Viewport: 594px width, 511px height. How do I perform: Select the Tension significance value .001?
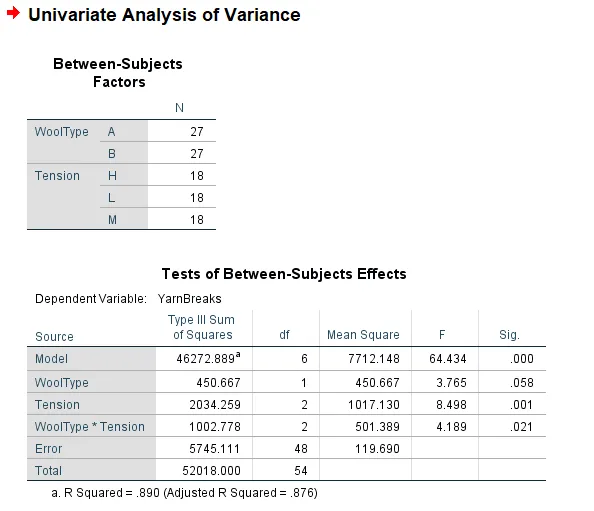click(x=522, y=405)
